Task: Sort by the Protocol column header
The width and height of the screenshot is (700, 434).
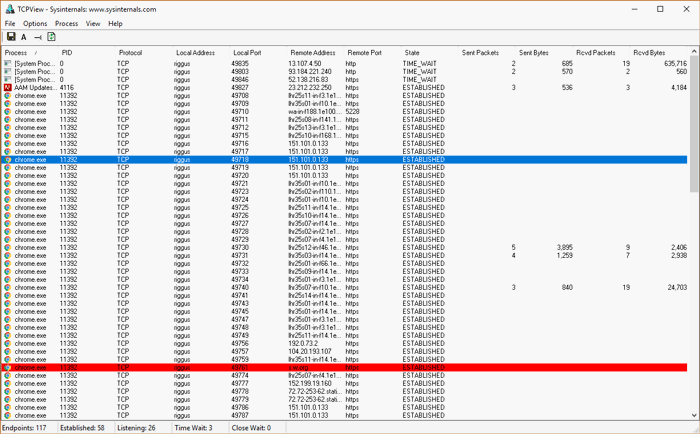Action: tap(144, 53)
